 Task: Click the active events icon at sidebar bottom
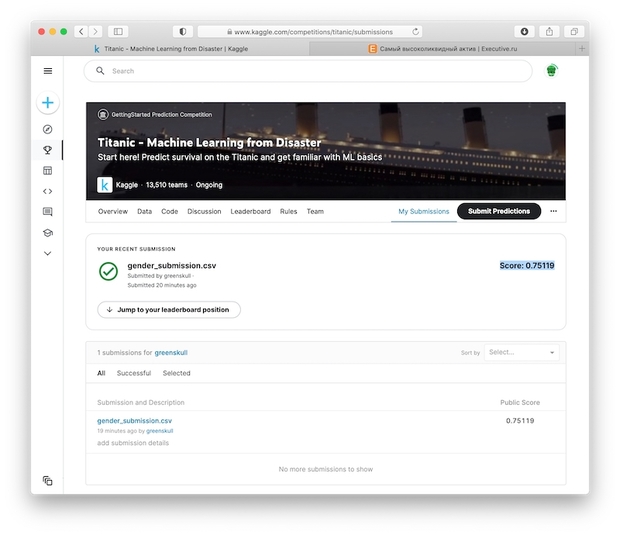point(47,480)
